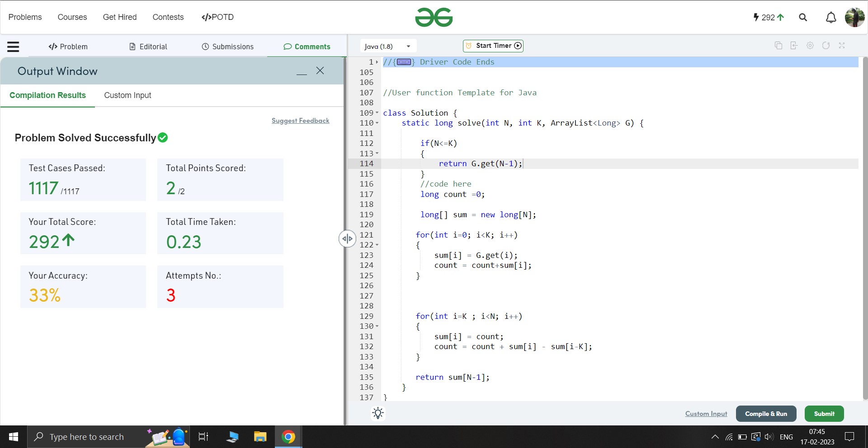Start the timer button

coord(493,46)
